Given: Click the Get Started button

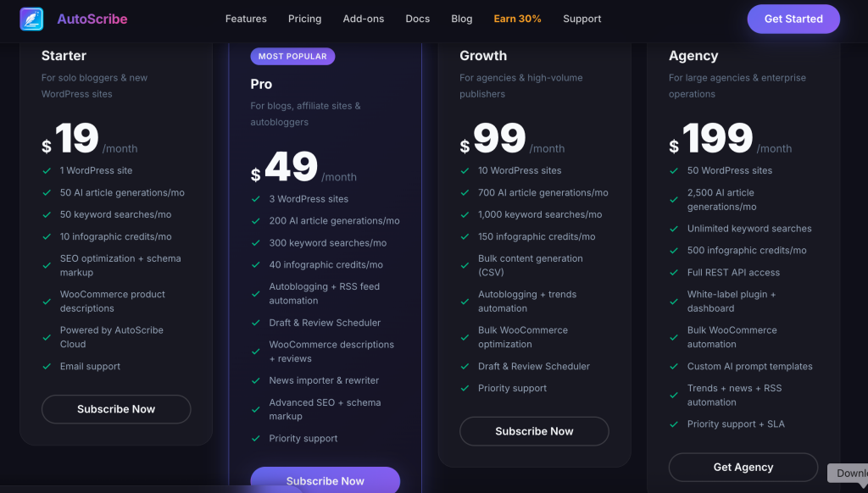Looking at the screenshot, I should click(793, 19).
